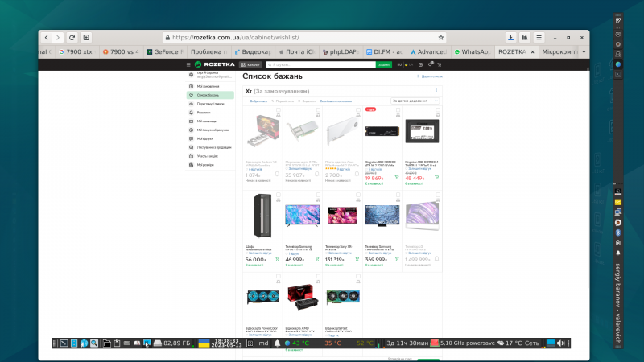Open the browser downloads icon
The image size is (644, 362).
pyautogui.click(x=510, y=37)
